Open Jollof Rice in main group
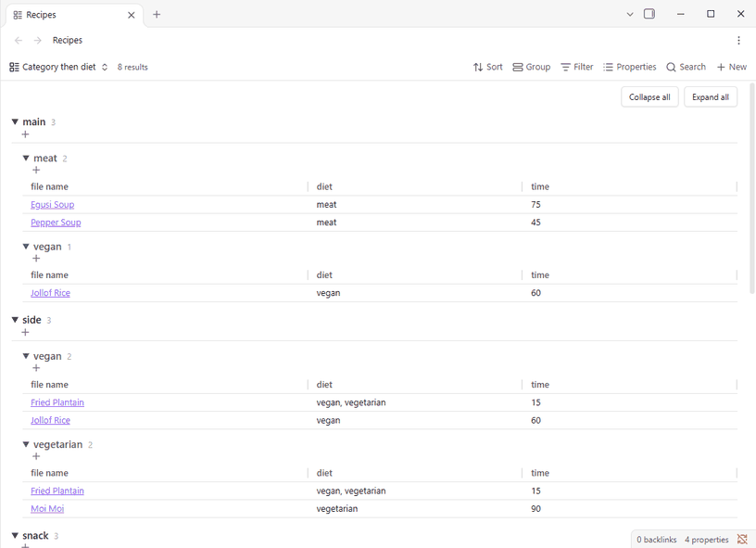 (51, 293)
